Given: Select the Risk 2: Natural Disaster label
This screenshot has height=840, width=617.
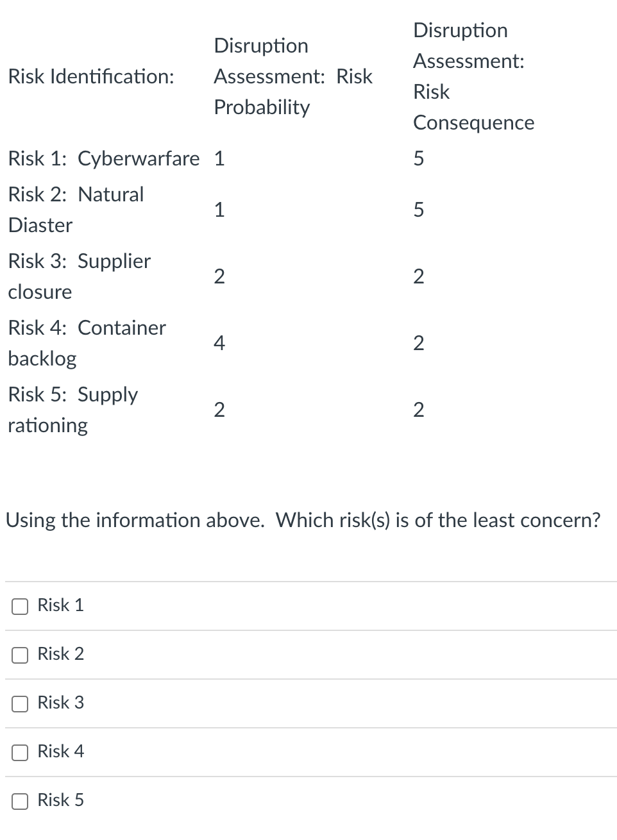Looking at the screenshot, I should 76,210.
